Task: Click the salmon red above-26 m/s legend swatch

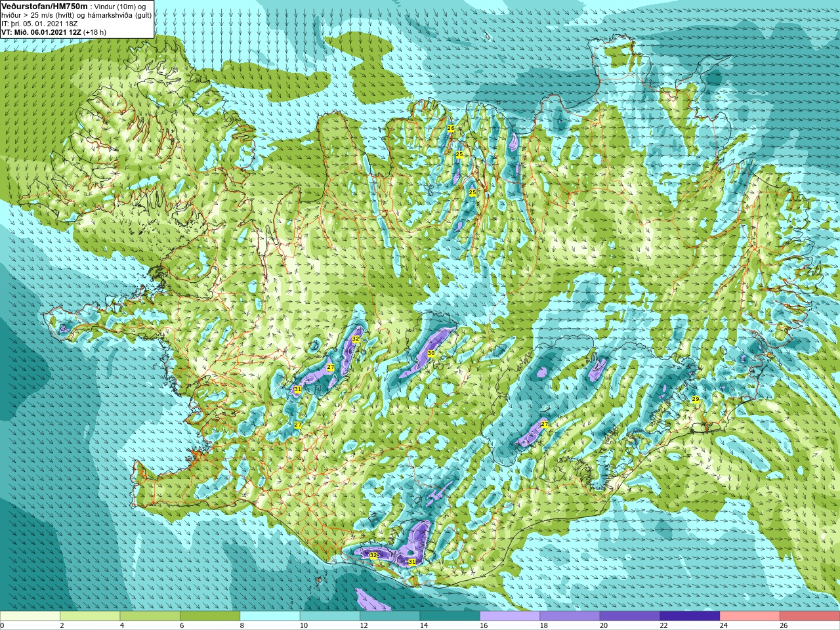Action: 810,616
